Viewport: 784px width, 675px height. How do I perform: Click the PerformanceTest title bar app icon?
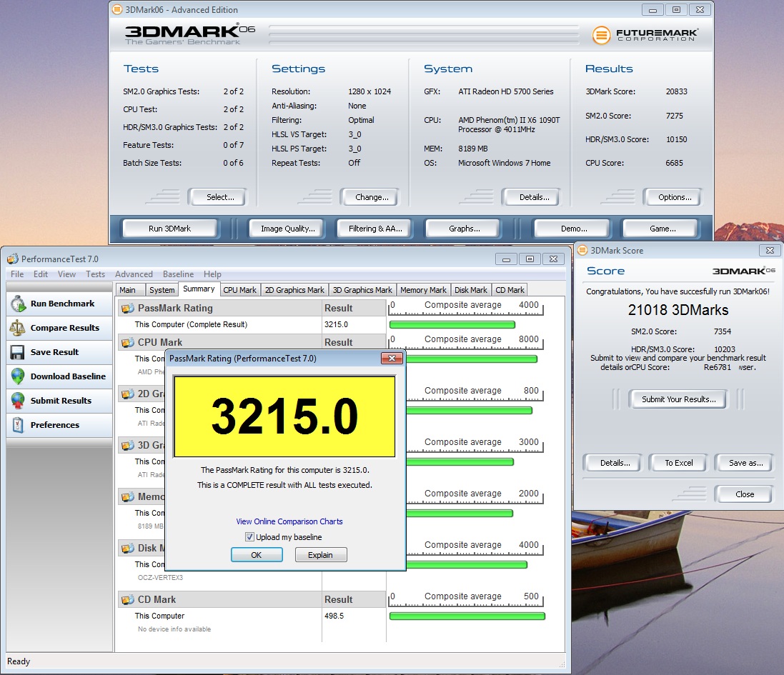pos(13,259)
